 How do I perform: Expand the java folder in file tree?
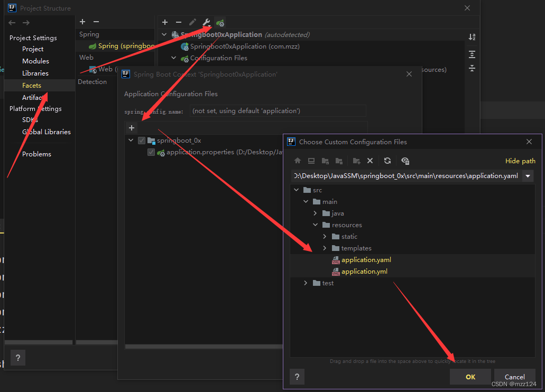pos(315,213)
